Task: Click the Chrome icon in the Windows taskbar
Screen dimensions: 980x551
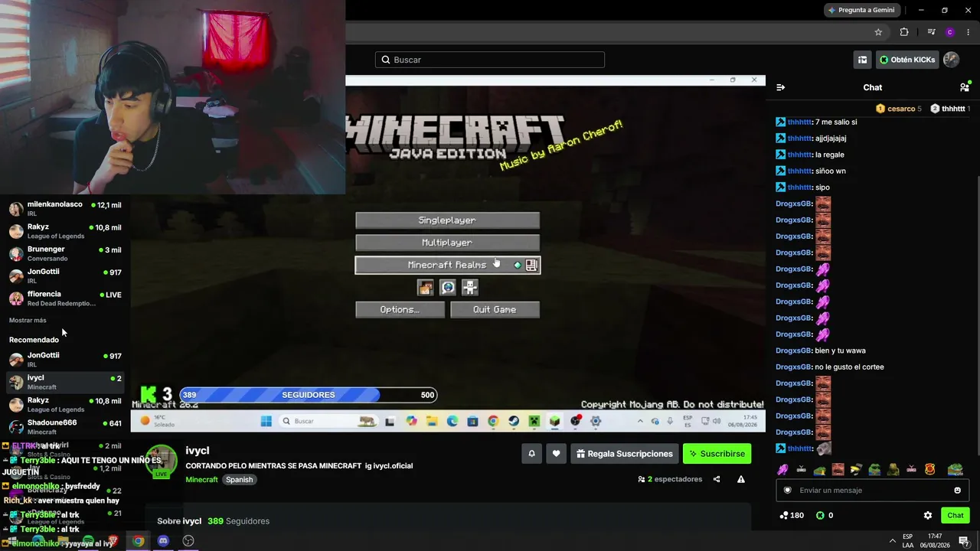Action: click(138, 541)
